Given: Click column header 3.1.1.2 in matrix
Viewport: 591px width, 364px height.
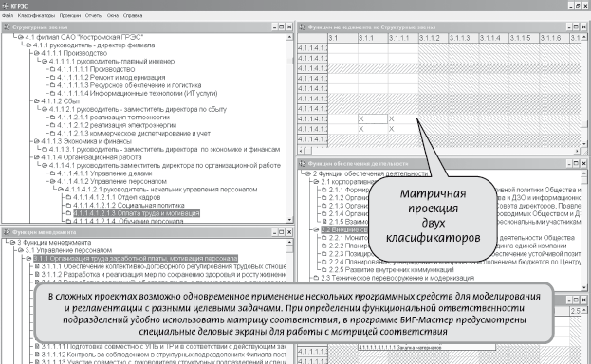Looking at the screenshot, I should pyautogui.click(x=434, y=38).
